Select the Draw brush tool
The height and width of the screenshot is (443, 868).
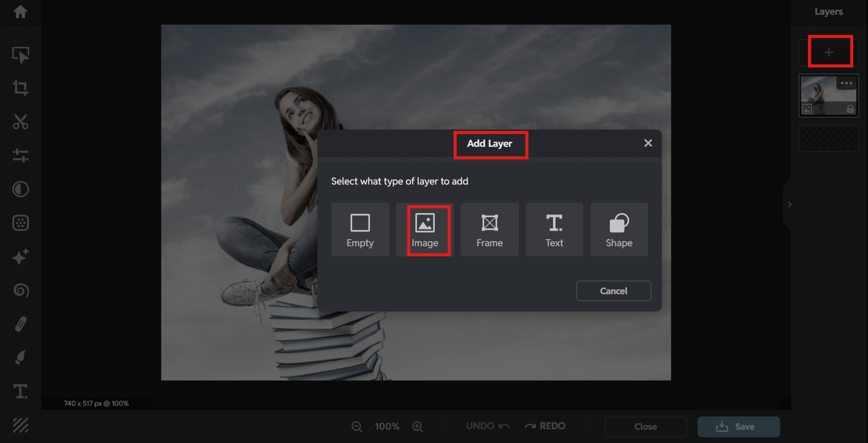click(x=20, y=357)
